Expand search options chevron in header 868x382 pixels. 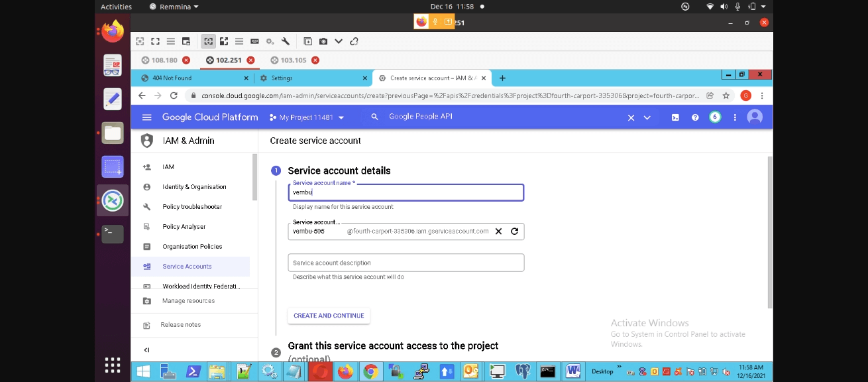tap(647, 117)
